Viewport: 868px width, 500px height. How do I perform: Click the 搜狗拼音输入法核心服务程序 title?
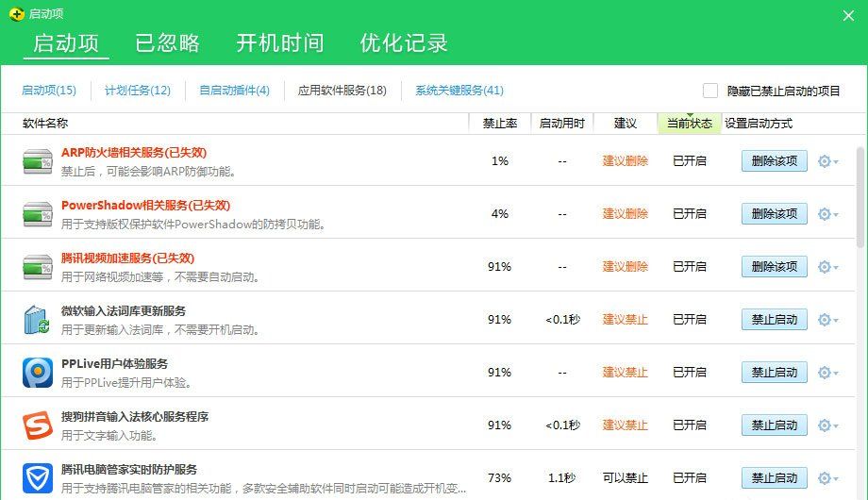pyautogui.click(x=135, y=416)
